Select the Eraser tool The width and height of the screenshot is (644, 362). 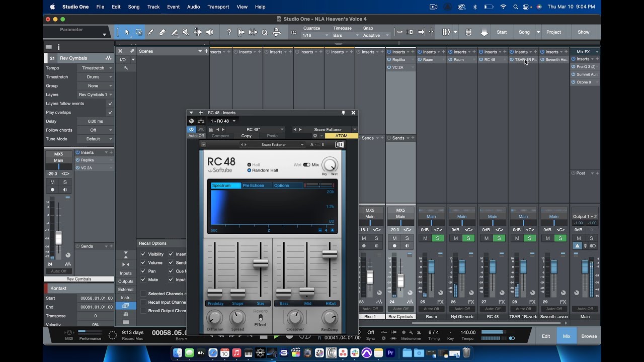click(162, 32)
